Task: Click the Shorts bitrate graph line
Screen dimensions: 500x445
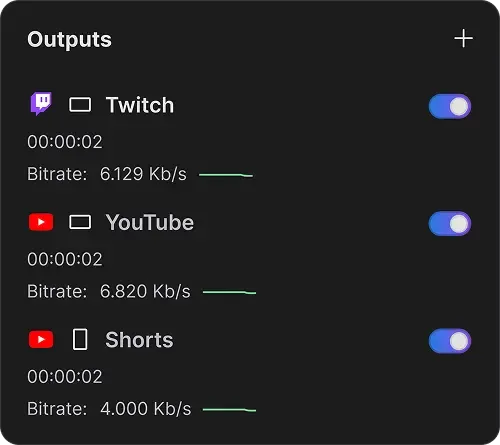Action: [x=230, y=410]
